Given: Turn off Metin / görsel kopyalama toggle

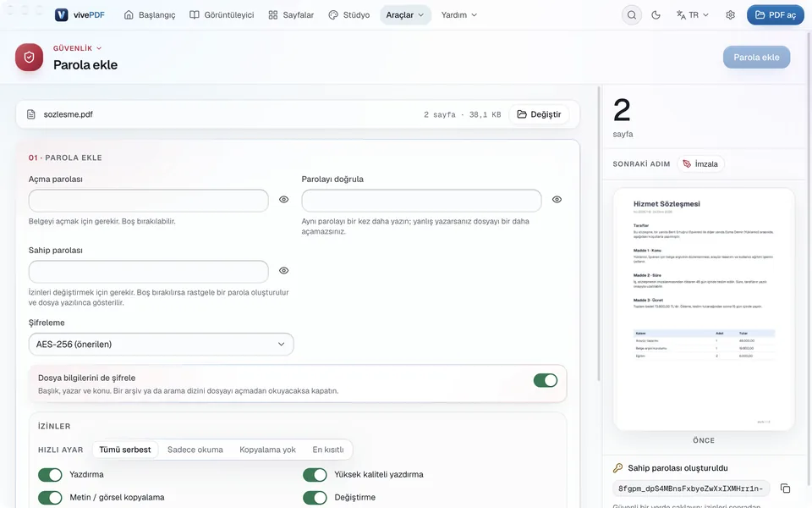Looking at the screenshot, I should pyautogui.click(x=50, y=498).
